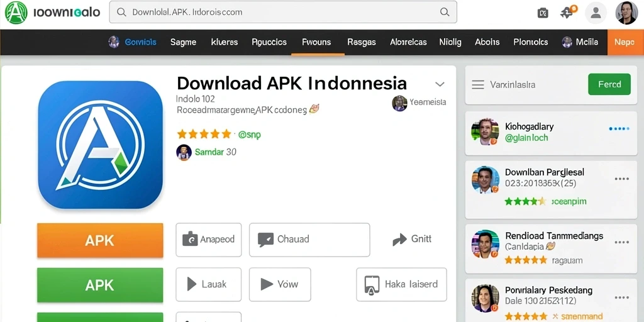Open more-options dots for Ponnalary Peskedang

point(621,297)
